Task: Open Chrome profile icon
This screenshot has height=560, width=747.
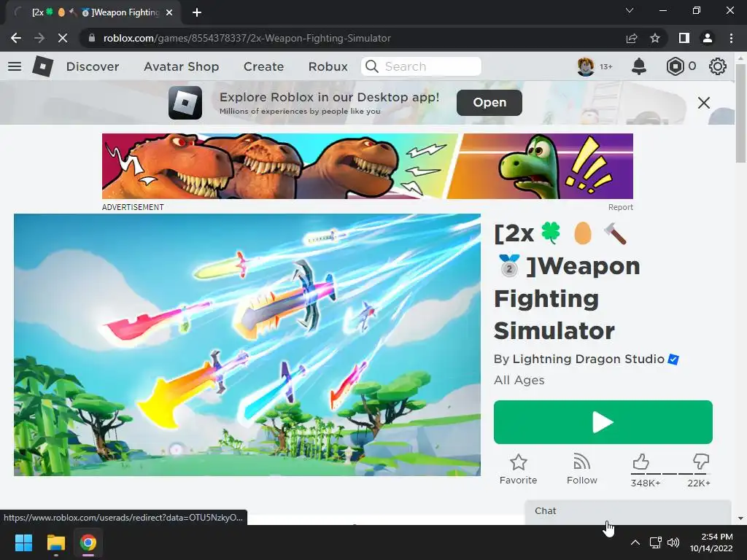Action: [708, 38]
